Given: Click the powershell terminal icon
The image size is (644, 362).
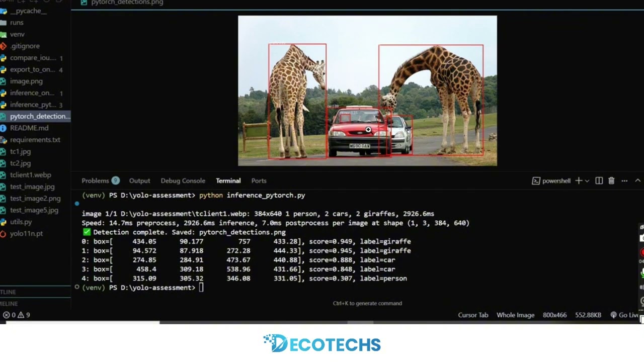Looking at the screenshot, I should [536, 180].
